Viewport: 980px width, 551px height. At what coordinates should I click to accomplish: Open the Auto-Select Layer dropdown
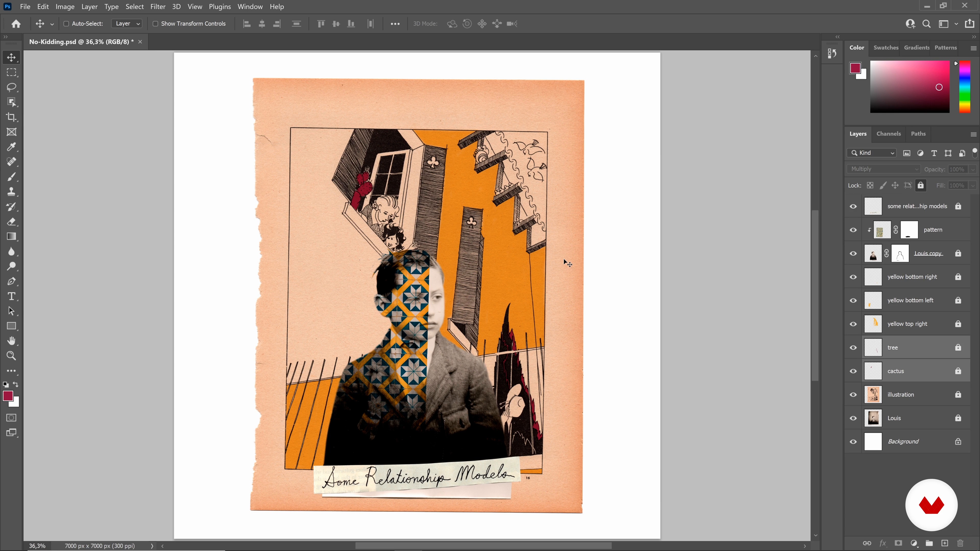(127, 23)
